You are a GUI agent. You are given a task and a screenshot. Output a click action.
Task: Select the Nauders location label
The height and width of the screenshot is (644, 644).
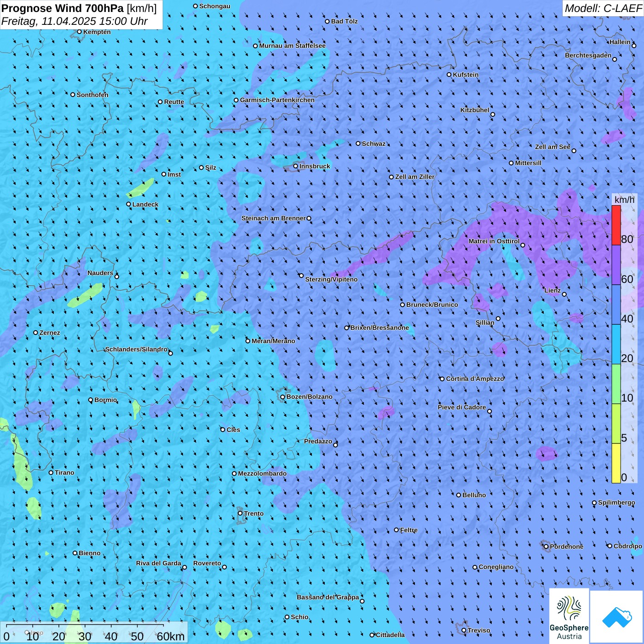[x=100, y=273]
